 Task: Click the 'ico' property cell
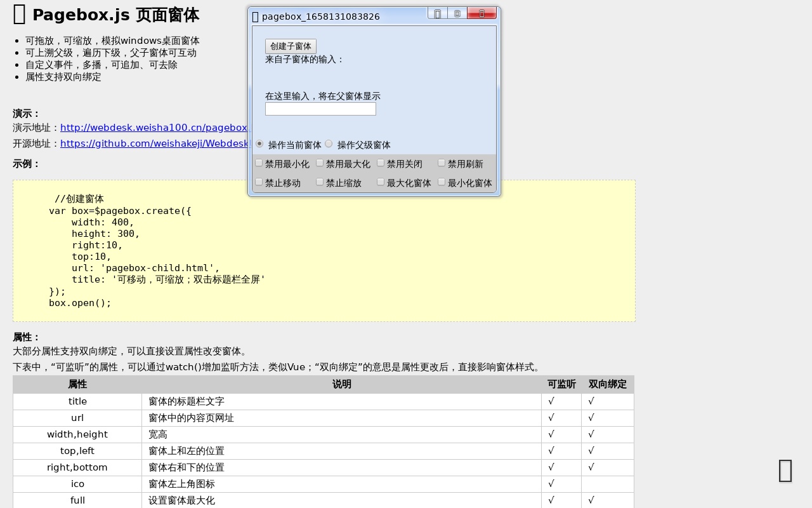(x=77, y=484)
